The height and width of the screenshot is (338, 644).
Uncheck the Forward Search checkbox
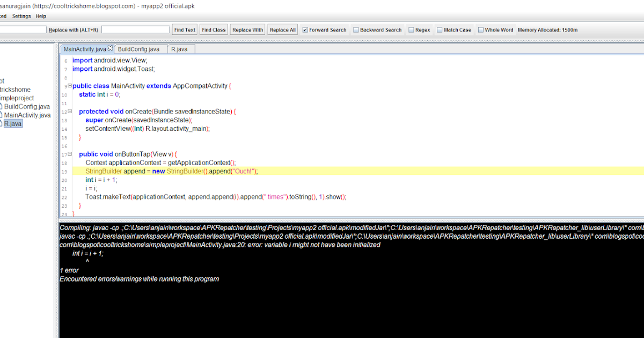(x=305, y=30)
